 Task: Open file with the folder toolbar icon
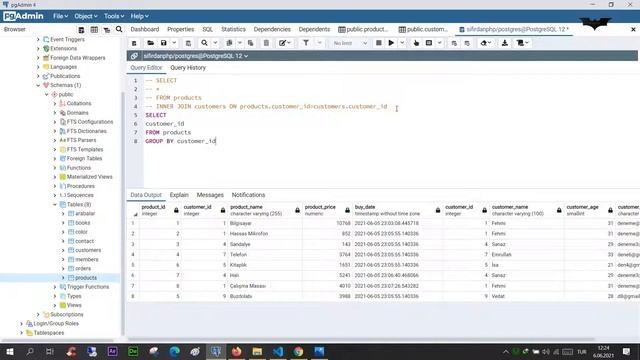[x=151, y=43]
